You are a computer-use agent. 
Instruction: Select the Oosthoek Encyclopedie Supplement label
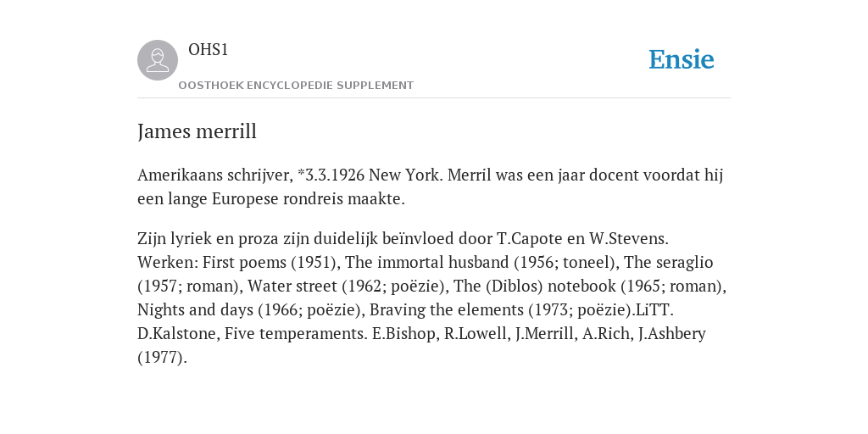(x=296, y=86)
